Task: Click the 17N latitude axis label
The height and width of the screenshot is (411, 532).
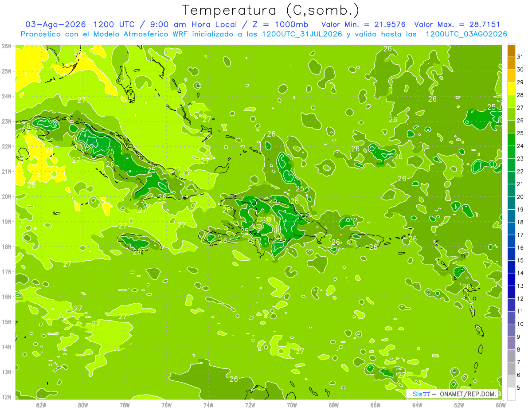Action: [x=7, y=271]
